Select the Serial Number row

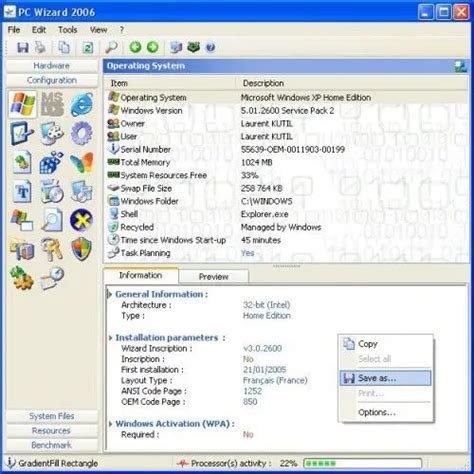click(286, 149)
